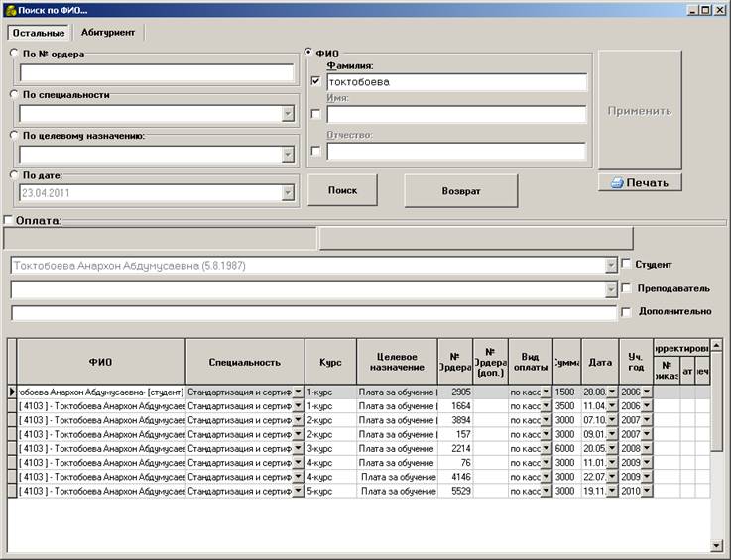The height and width of the screenshot is (560, 731).
Task: Select row selector of order 2905 row
Action: pyautogui.click(x=12, y=392)
